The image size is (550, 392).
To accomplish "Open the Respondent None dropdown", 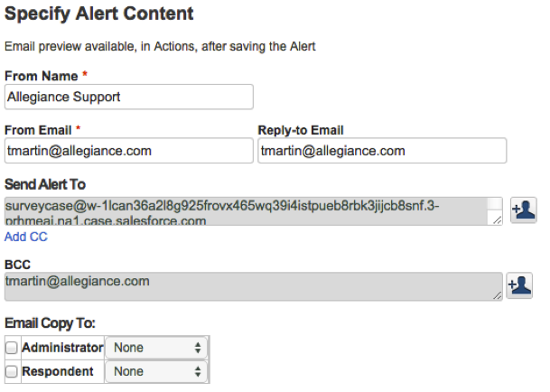I will click(x=156, y=371).
